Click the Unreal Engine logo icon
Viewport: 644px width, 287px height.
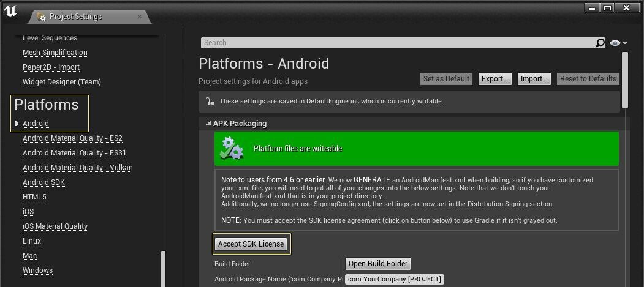click(x=10, y=11)
